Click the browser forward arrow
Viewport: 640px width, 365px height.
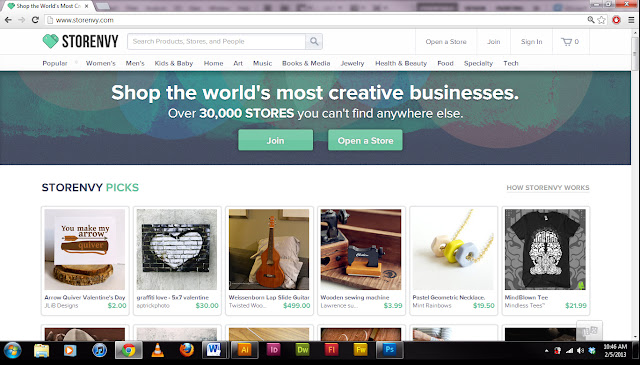22,20
